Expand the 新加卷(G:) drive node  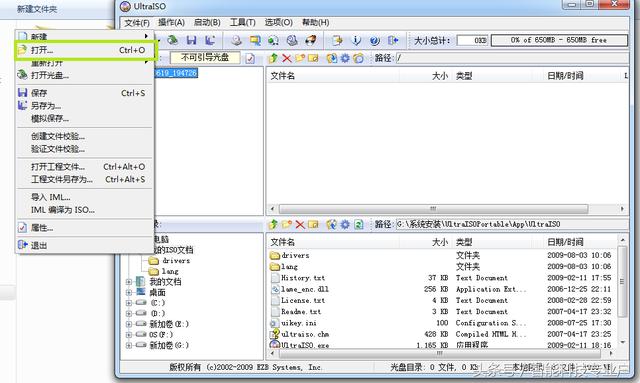click(129, 345)
